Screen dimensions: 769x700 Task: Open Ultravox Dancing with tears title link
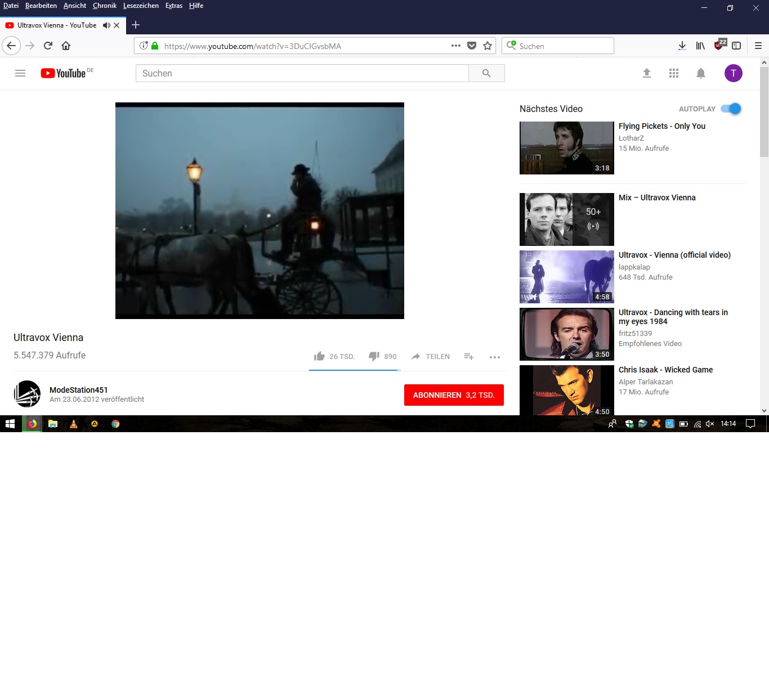(x=673, y=317)
